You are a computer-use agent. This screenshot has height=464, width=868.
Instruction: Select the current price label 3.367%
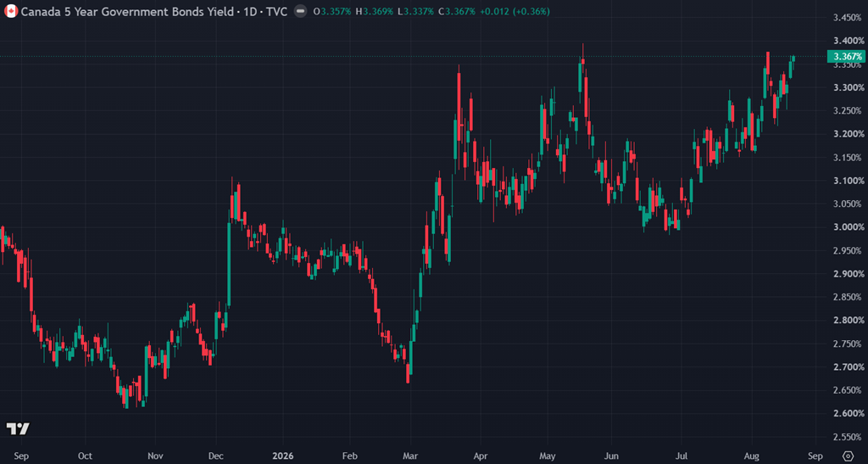point(847,57)
